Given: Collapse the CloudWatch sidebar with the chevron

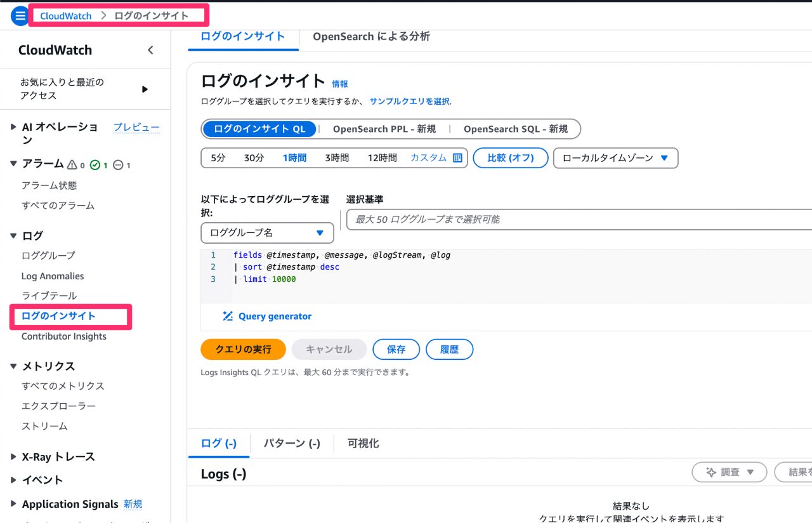Looking at the screenshot, I should coord(150,50).
